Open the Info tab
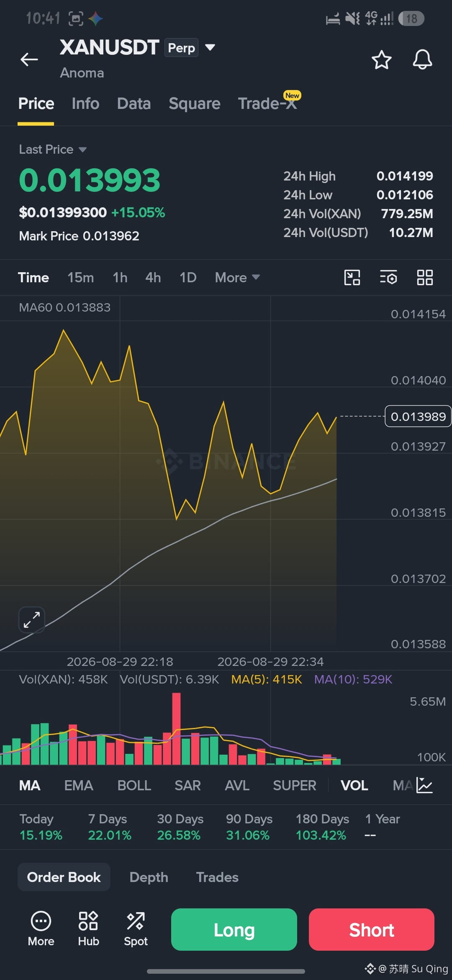This screenshot has height=980, width=452. (x=85, y=103)
